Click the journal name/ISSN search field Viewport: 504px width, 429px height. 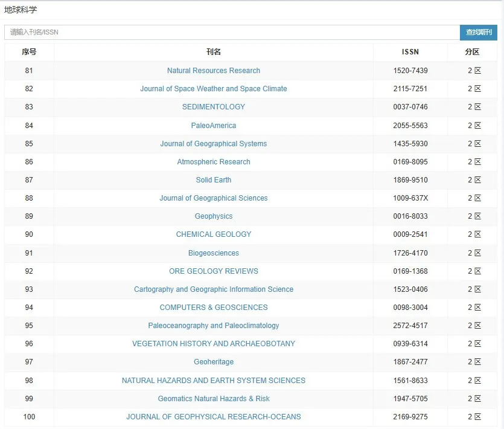coord(232,32)
